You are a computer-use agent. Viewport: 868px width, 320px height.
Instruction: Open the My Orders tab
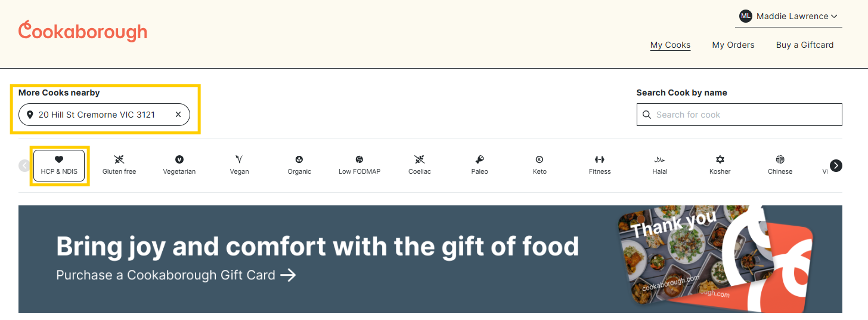point(733,45)
